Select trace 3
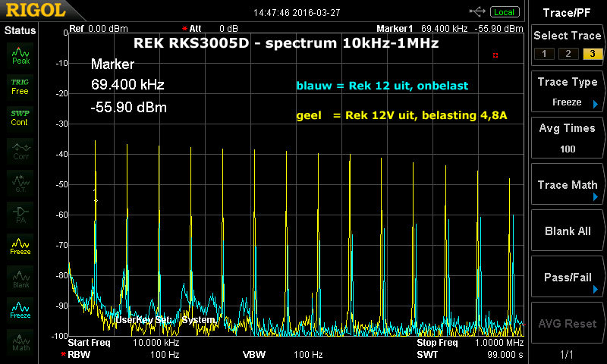The height and width of the screenshot is (364, 607). pyautogui.click(x=593, y=54)
